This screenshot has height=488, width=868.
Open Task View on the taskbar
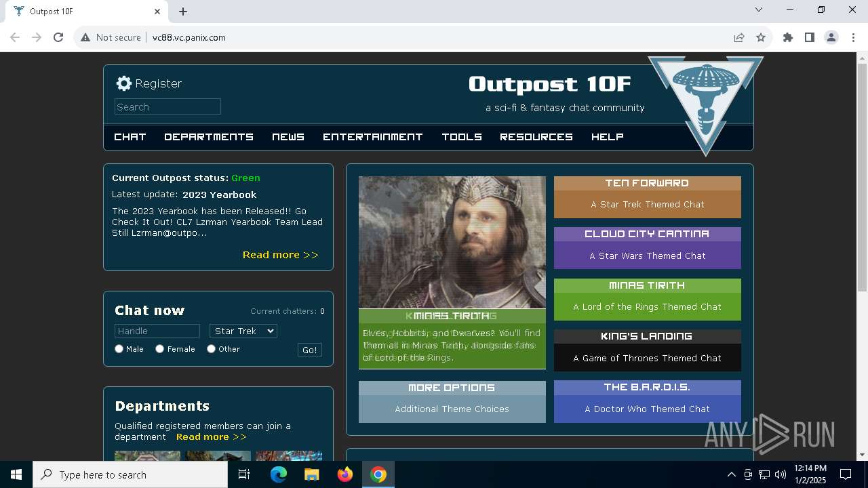[244, 474]
